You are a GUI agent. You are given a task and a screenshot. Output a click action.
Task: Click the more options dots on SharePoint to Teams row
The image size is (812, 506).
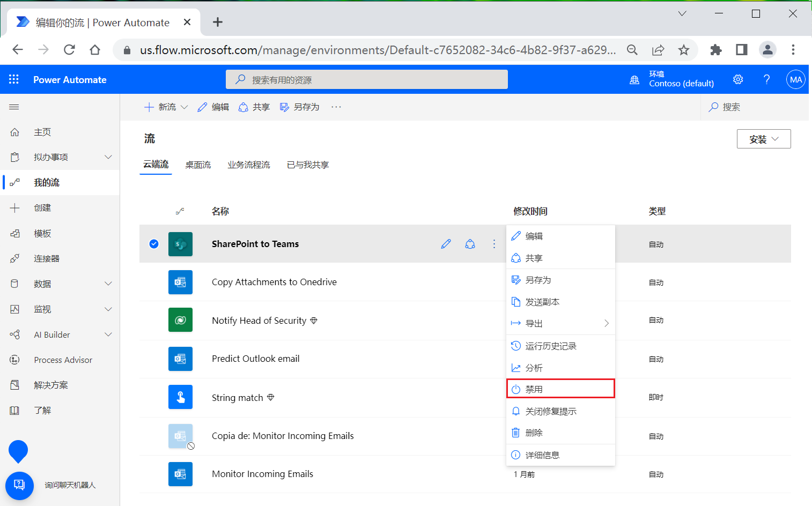click(494, 244)
